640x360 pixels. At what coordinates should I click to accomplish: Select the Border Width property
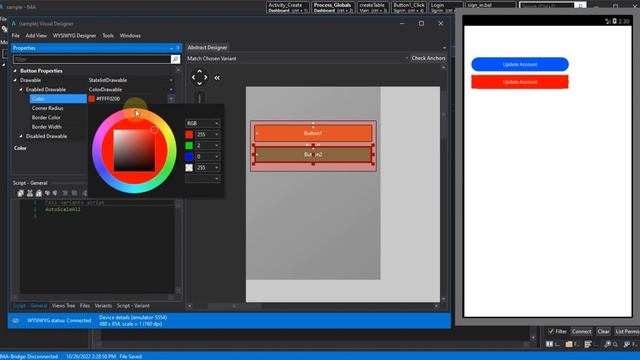tap(47, 127)
